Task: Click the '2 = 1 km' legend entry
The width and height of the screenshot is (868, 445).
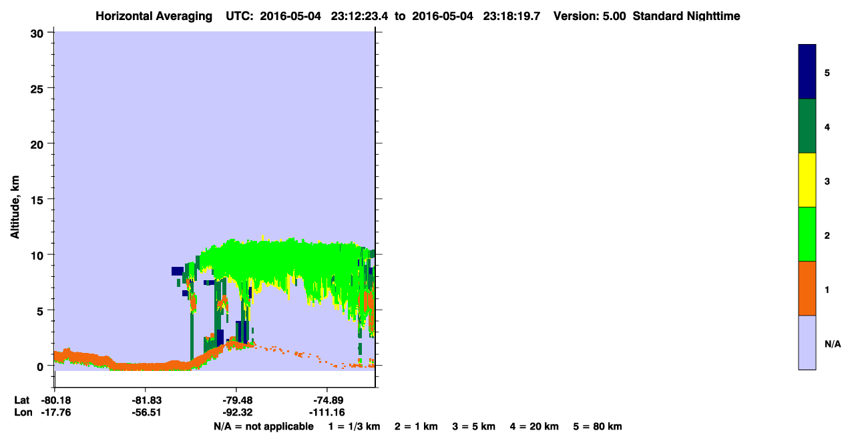Action: pos(416,426)
